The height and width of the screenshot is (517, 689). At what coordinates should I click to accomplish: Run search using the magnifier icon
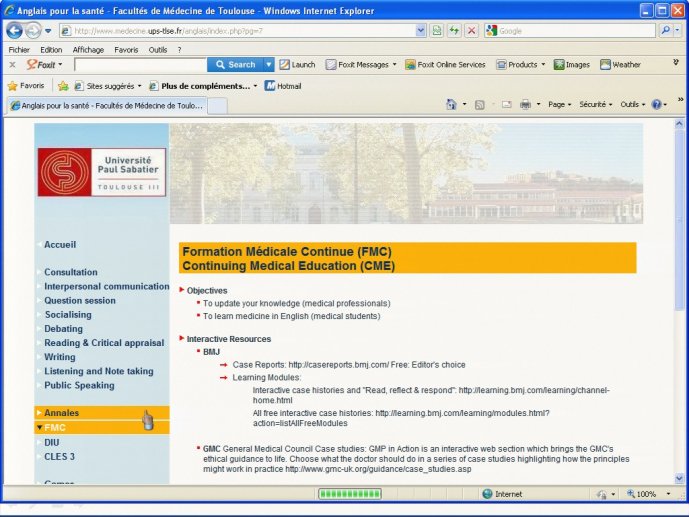pos(666,30)
